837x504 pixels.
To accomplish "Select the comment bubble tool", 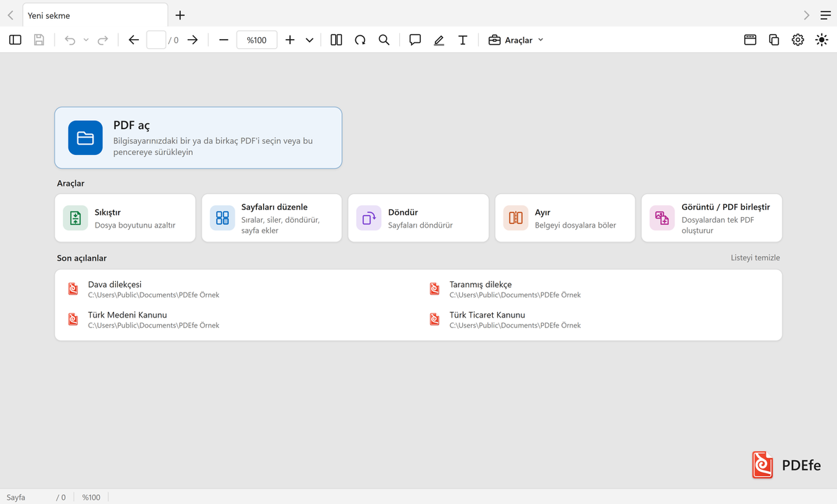I will click(x=415, y=40).
